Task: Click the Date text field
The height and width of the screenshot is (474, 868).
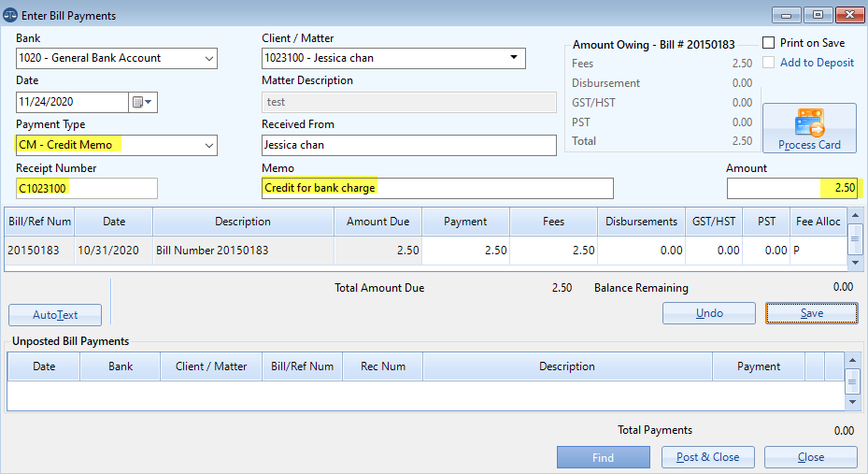Action: (x=73, y=102)
